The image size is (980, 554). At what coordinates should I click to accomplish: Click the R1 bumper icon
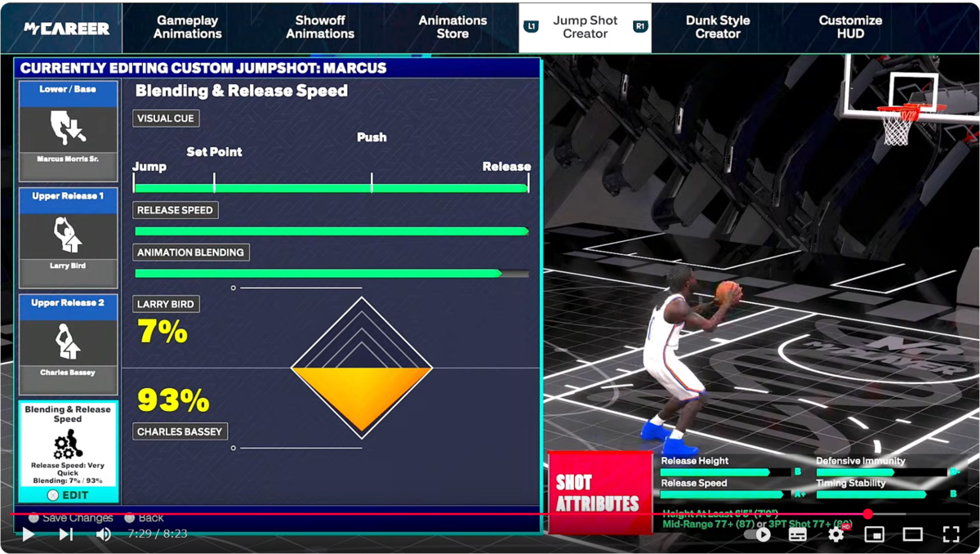640,27
